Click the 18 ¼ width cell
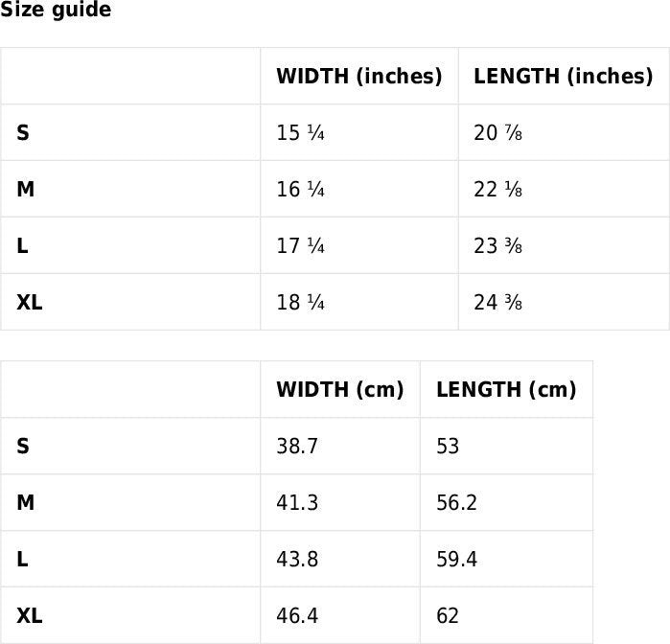670x644 pixels. tap(300, 303)
